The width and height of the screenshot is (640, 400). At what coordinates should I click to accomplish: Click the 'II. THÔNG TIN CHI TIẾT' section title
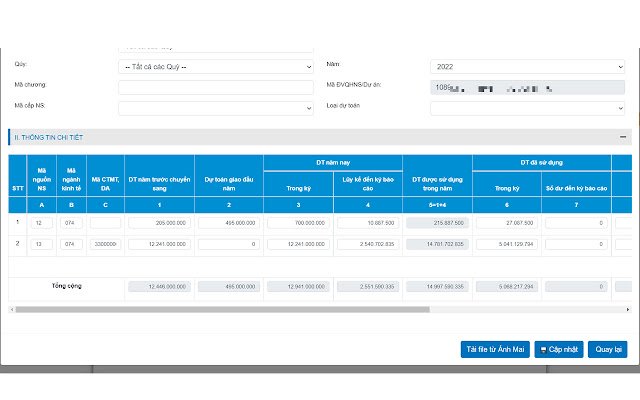coord(49,138)
